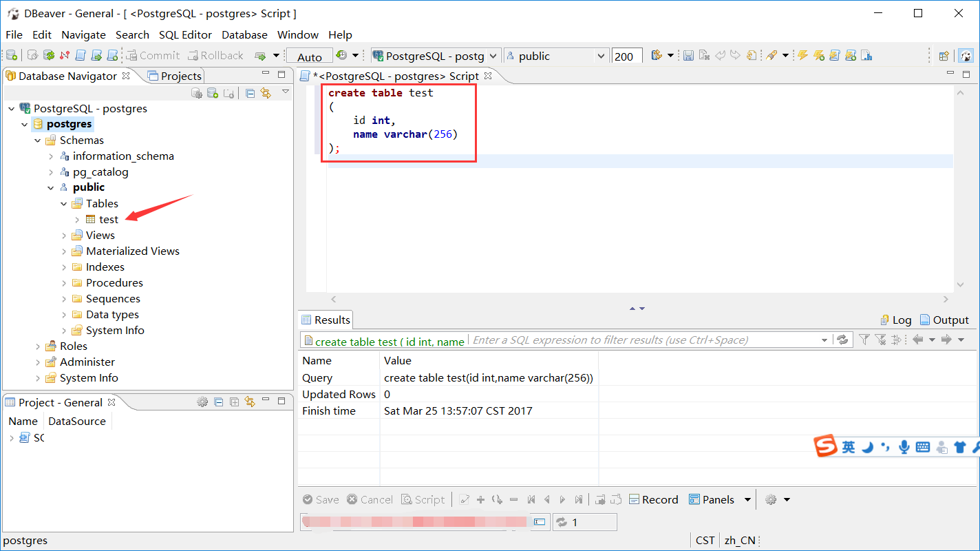Click the Save button below the results
Image resolution: width=980 pixels, height=551 pixels.
point(321,499)
